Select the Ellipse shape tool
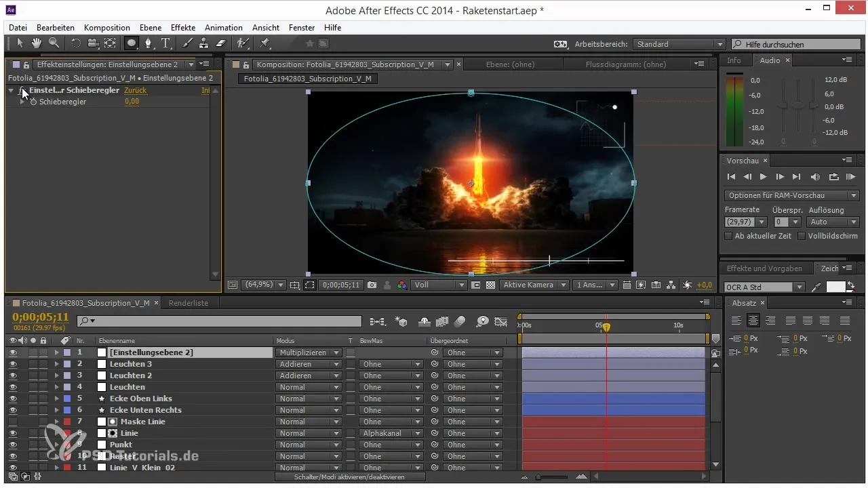This screenshot has height=488, width=868. (x=131, y=43)
